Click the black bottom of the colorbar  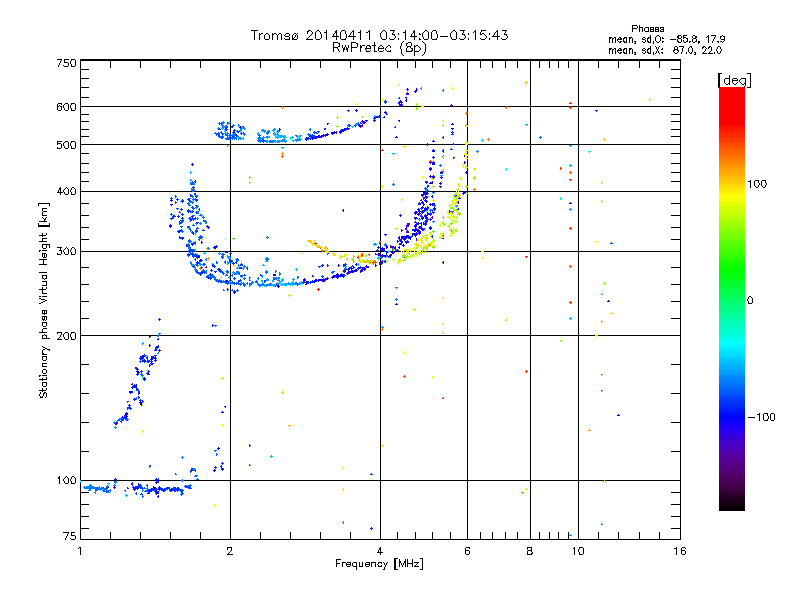(x=732, y=503)
